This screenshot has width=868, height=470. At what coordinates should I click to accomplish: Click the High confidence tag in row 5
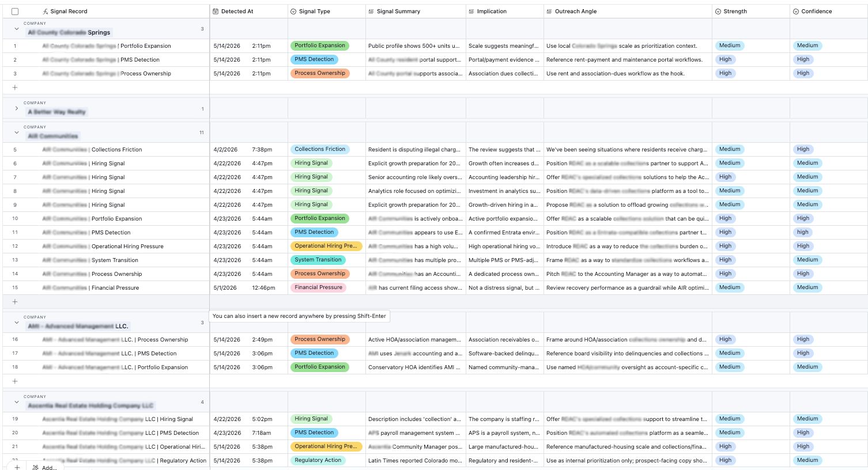[x=803, y=149]
